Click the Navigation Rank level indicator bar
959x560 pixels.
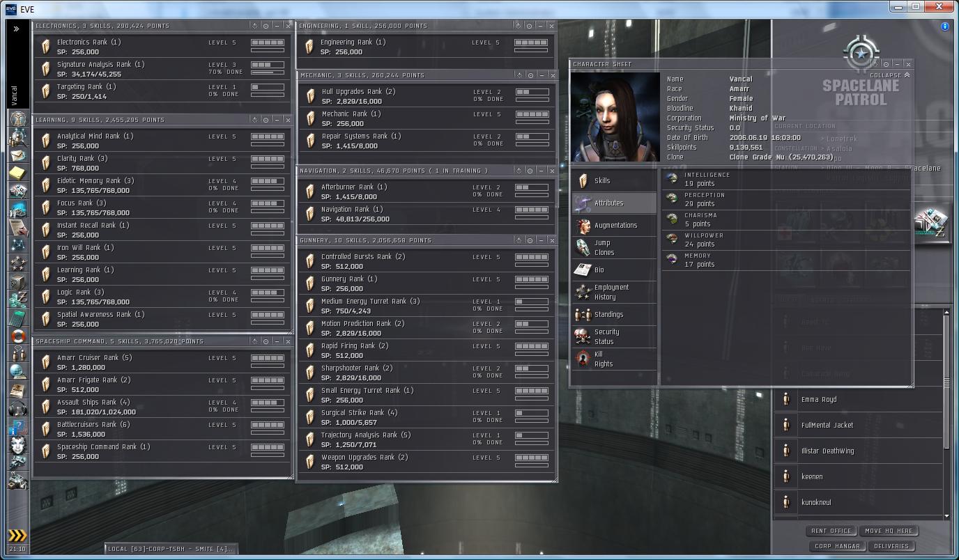pyautogui.click(x=531, y=210)
